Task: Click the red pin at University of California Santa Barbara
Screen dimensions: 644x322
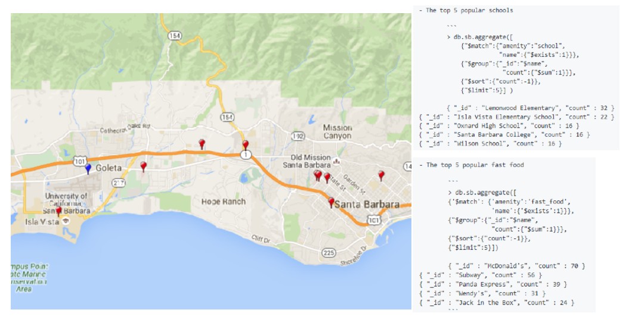Action: click(58, 210)
